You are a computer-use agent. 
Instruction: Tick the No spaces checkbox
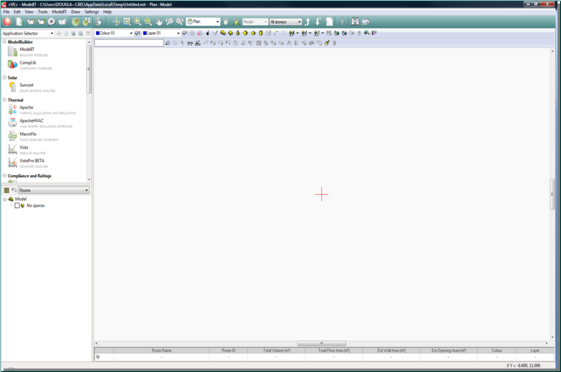pyautogui.click(x=17, y=206)
